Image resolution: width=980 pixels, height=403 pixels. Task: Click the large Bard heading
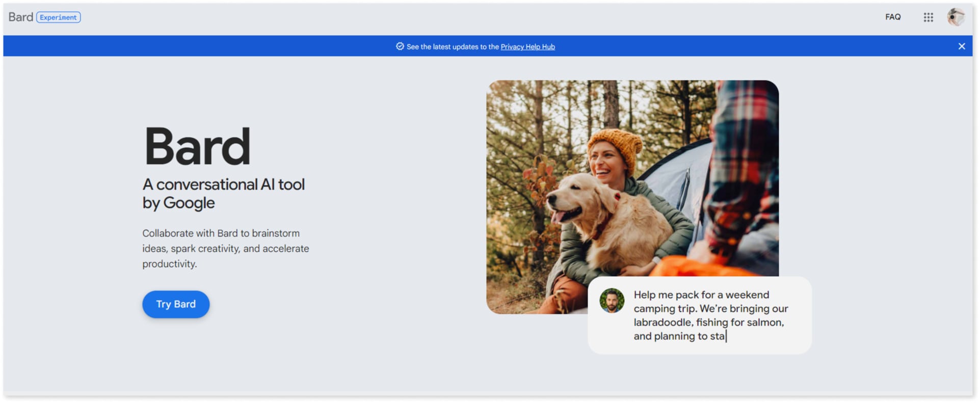pos(197,147)
